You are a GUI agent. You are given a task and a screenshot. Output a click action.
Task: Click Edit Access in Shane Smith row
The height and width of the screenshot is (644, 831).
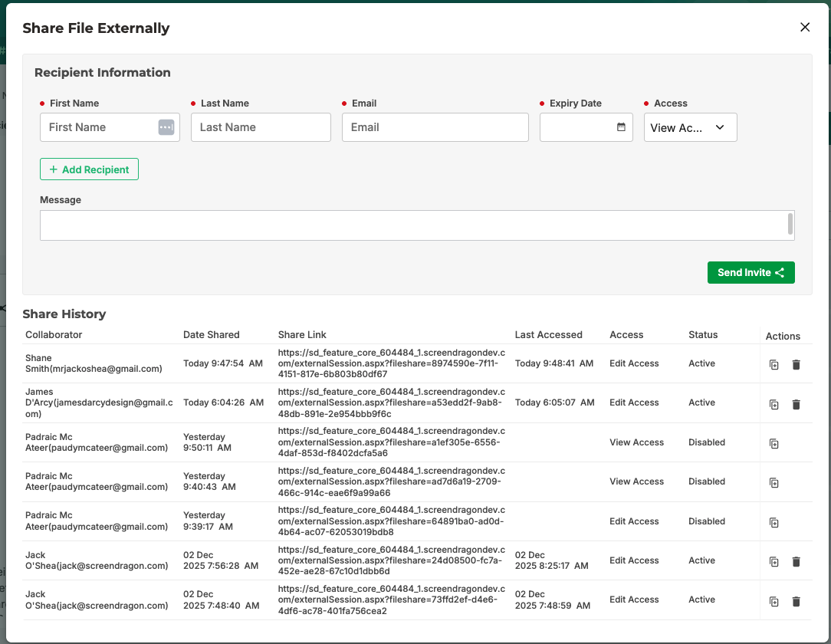point(634,363)
